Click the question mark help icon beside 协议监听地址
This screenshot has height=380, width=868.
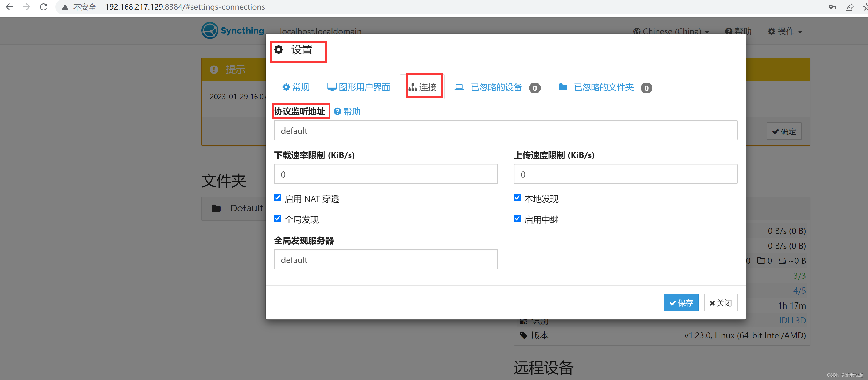pyautogui.click(x=337, y=111)
